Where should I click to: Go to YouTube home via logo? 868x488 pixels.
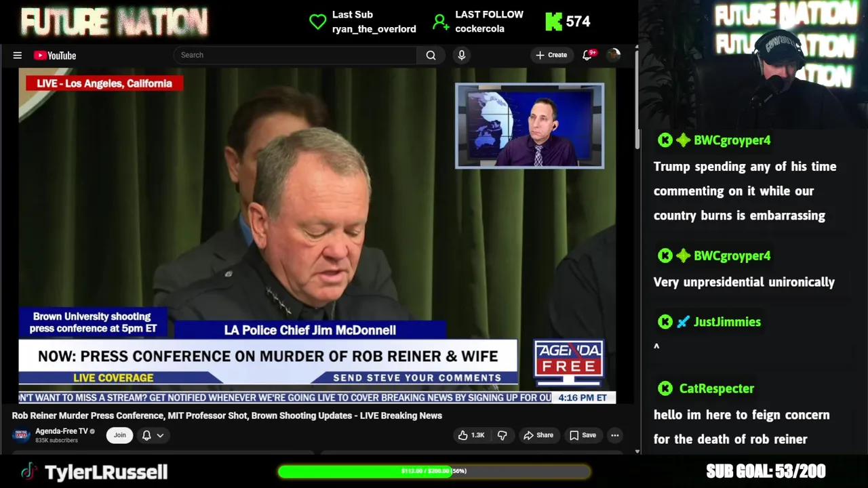tap(55, 56)
